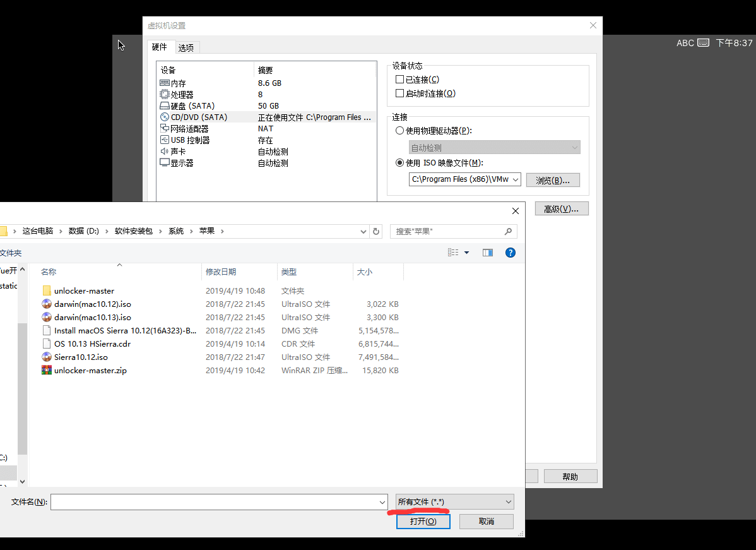Image resolution: width=756 pixels, height=550 pixels.
Task: Enable the 已连接 checkbox
Action: pos(399,80)
